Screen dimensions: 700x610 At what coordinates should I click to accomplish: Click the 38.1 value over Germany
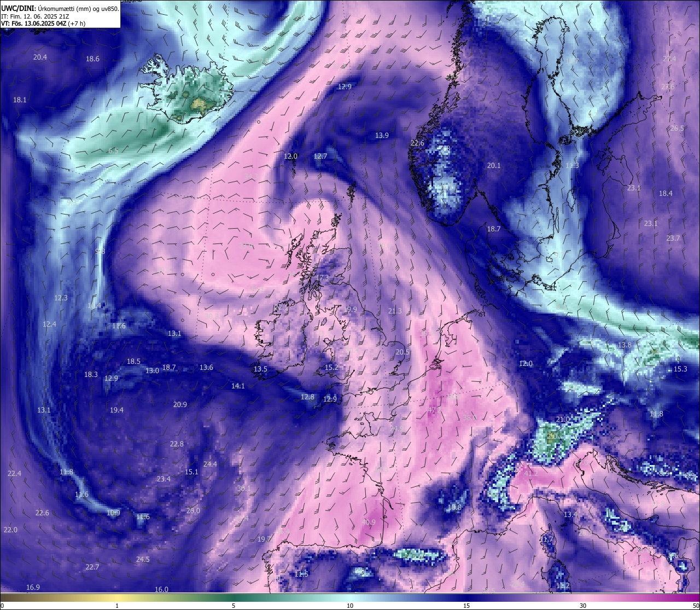(x=470, y=417)
